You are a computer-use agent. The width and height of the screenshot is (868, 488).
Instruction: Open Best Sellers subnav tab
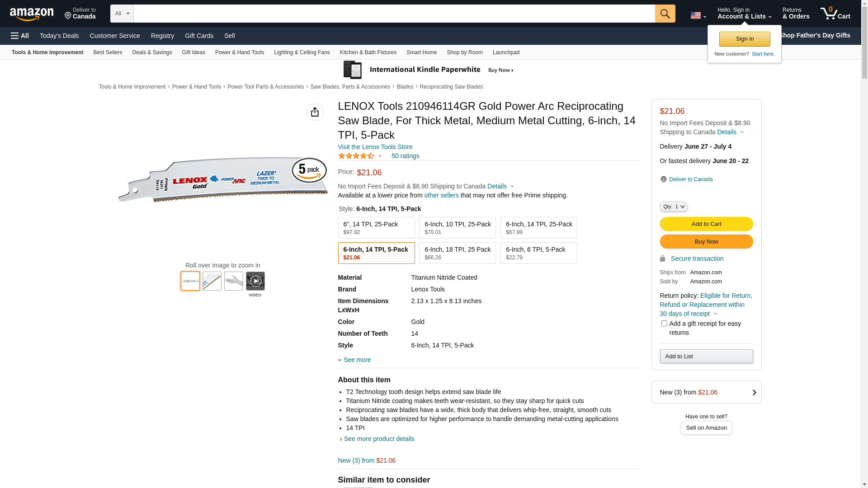[108, 52]
